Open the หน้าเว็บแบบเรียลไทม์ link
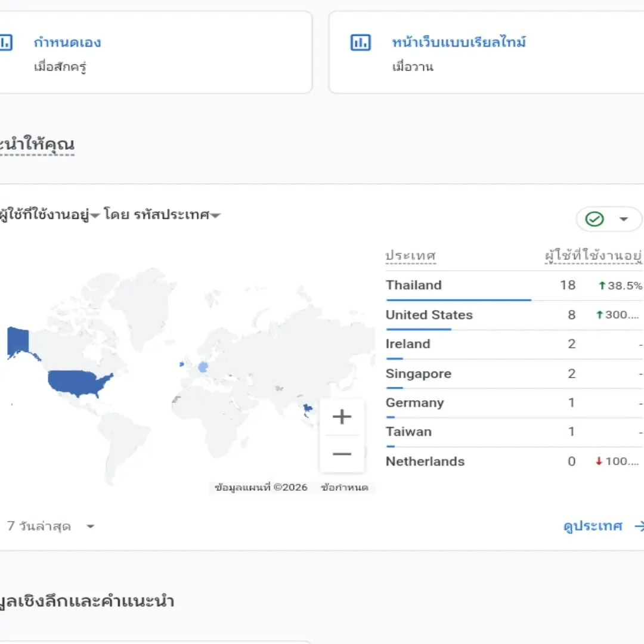 click(459, 42)
